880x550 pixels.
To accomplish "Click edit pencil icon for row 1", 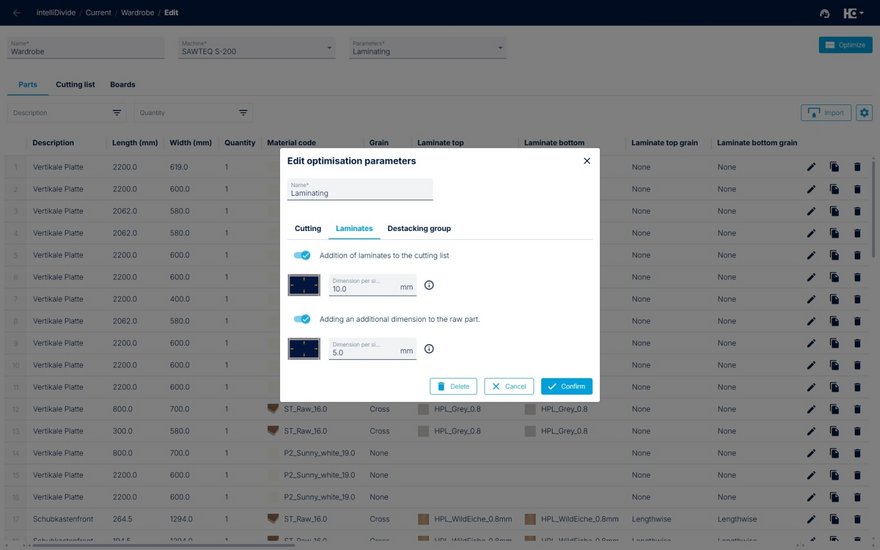I will (x=811, y=167).
